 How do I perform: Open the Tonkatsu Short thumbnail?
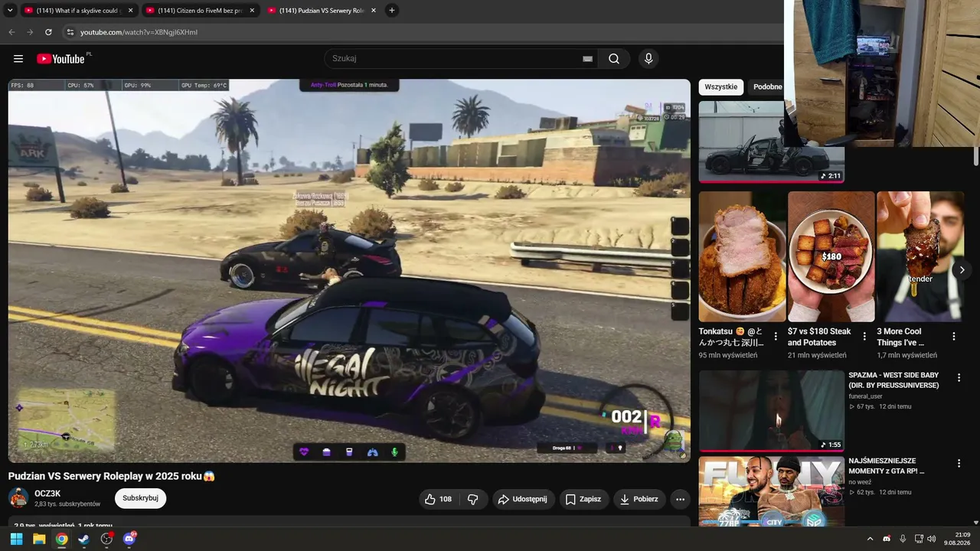pyautogui.click(x=742, y=256)
